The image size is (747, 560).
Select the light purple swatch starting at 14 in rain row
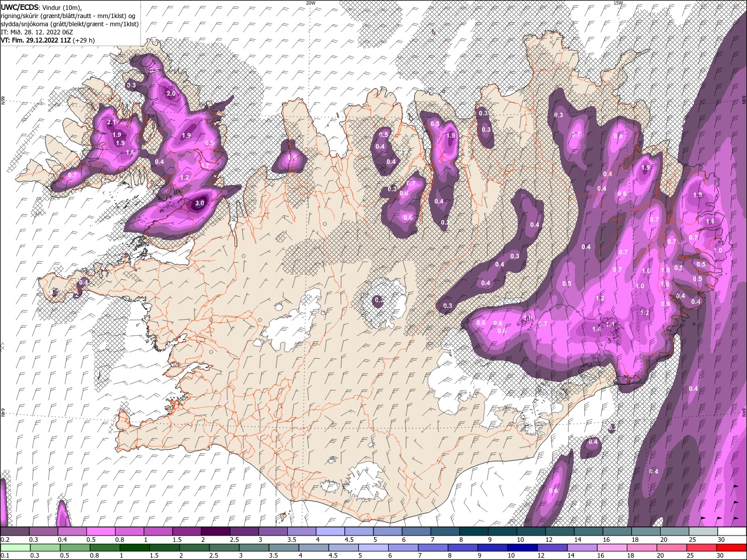point(582,548)
